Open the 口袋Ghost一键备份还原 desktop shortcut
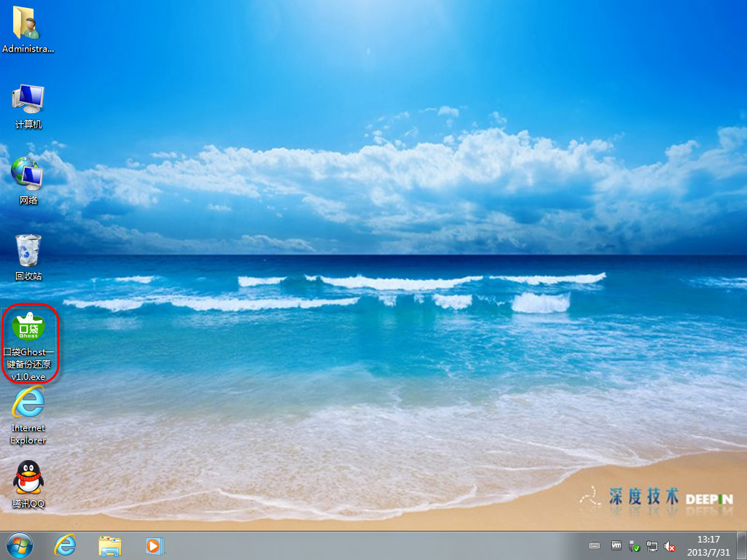 tap(29, 330)
